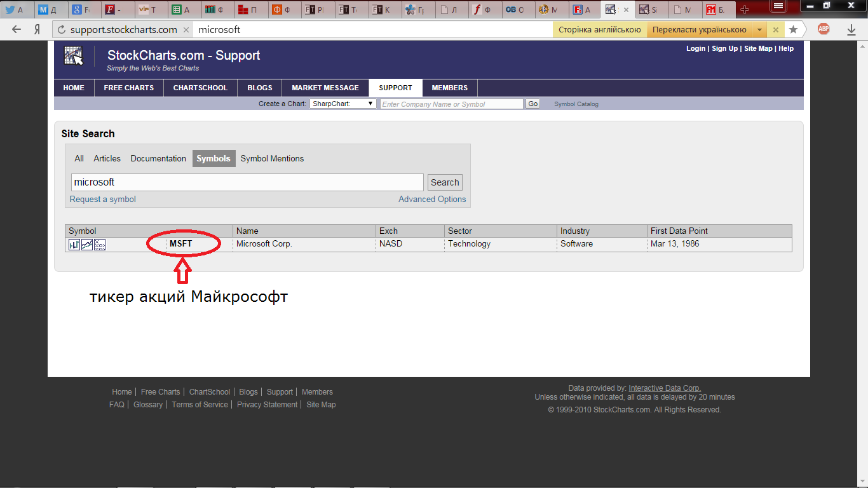Open the footer Privacy Statement link

(x=267, y=405)
